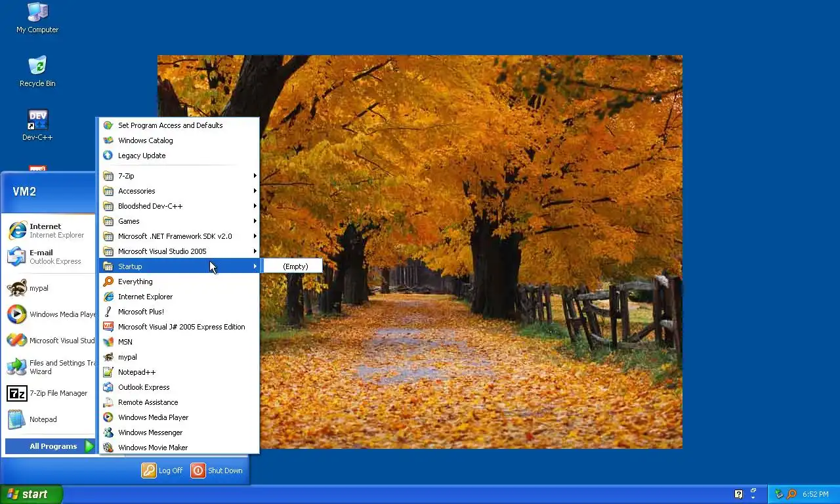Launch Notepad++ from the programs menu
This screenshot has width=840, height=504.
[178, 372]
